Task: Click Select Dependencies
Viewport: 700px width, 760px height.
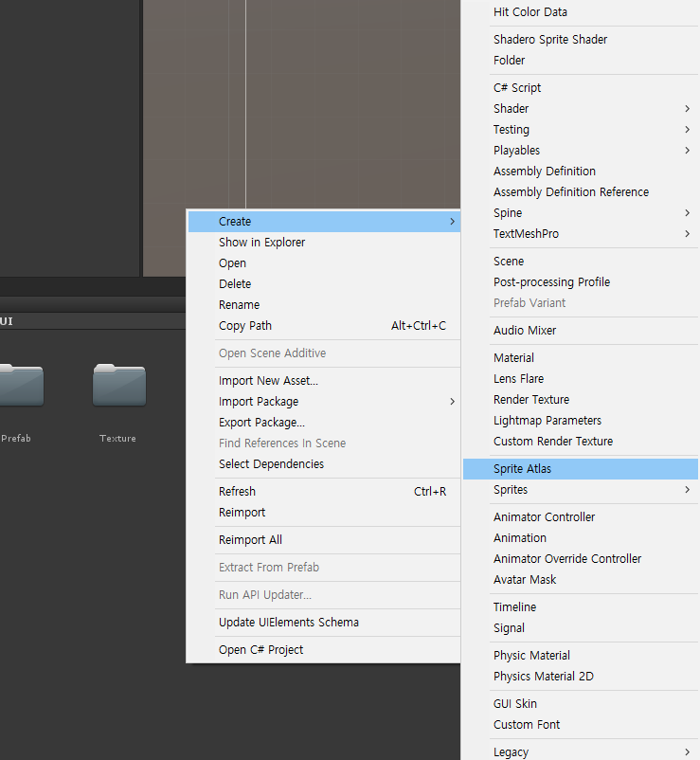Action: coord(324,463)
